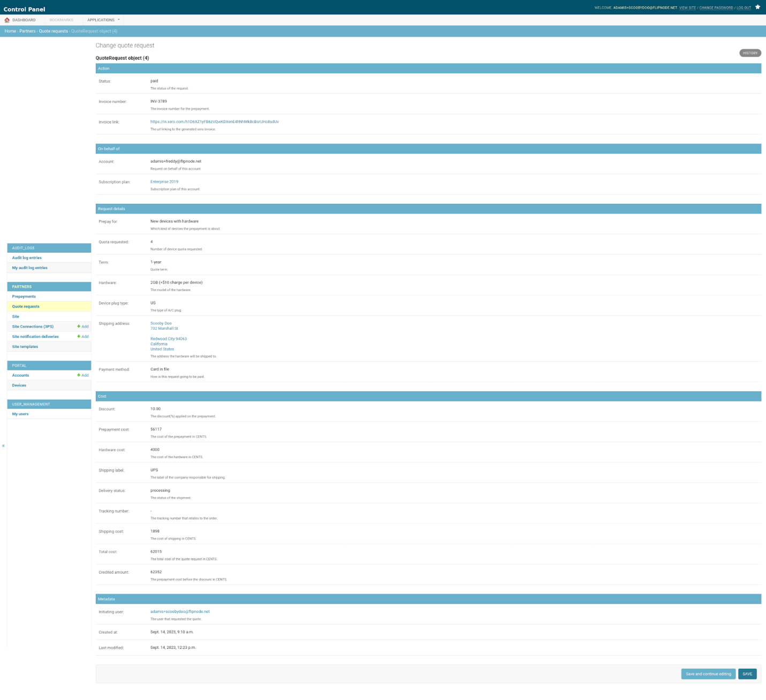Click the History button
This screenshot has width=766, height=700.
pos(750,53)
